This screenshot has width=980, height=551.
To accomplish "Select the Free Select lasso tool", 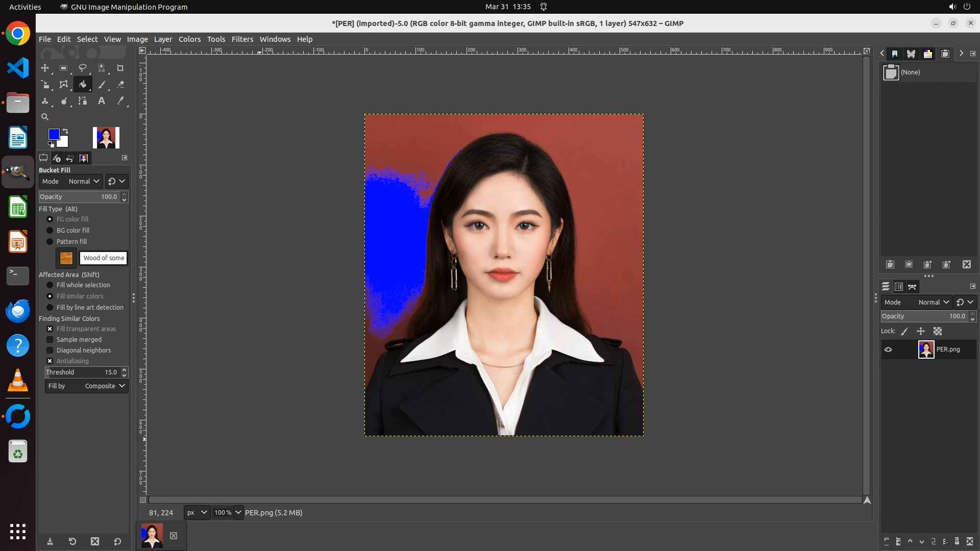I will (x=82, y=68).
